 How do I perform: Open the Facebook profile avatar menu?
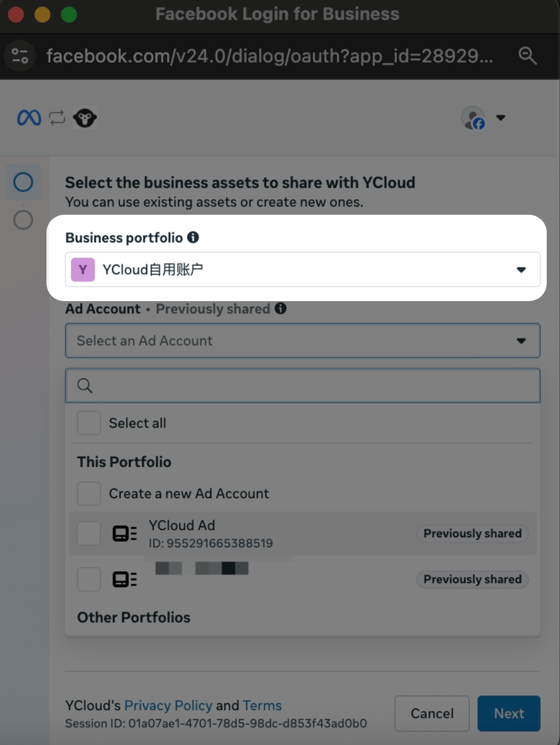pyautogui.click(x=473, y=118)
